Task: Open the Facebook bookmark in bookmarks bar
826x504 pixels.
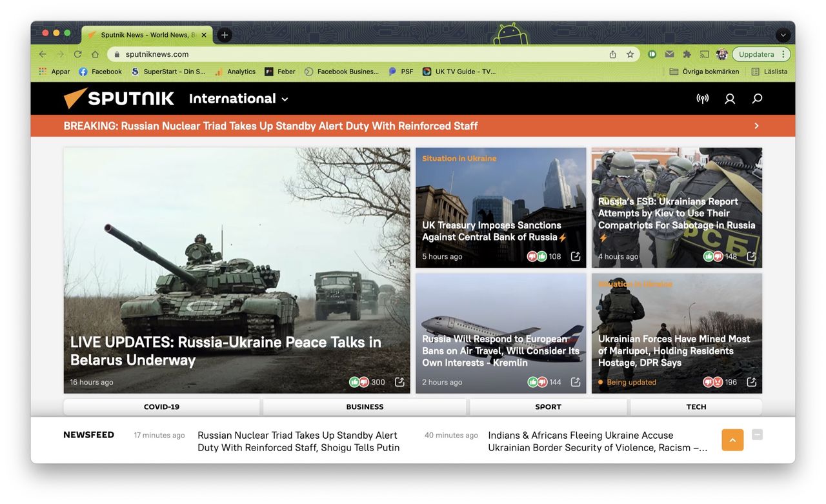Action: [x=100, y=72]
